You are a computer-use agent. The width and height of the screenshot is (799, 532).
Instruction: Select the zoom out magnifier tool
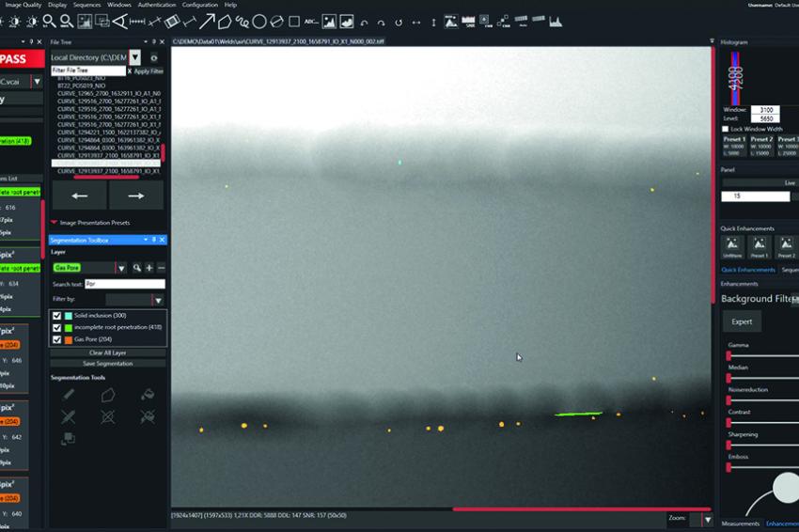coord(66,22)
